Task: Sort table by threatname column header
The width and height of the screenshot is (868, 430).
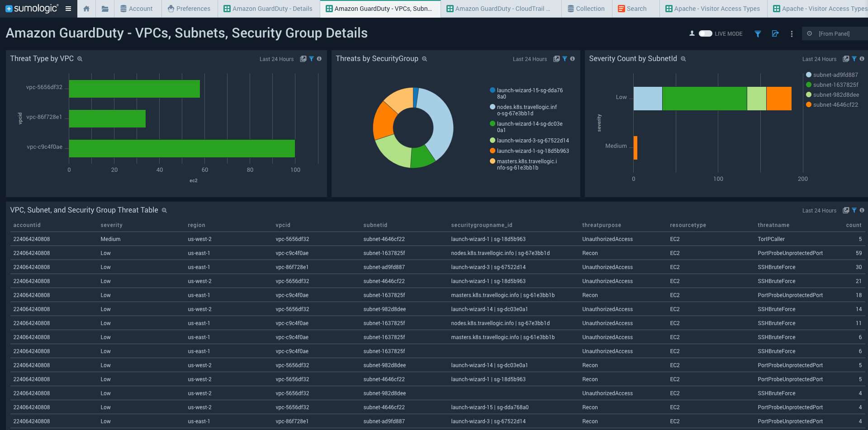Action: pos(773,225)
